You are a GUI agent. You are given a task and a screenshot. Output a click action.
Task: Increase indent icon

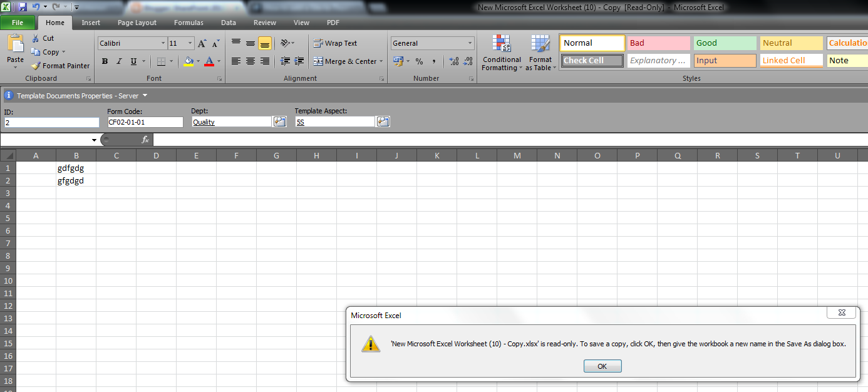coord(299,61)
